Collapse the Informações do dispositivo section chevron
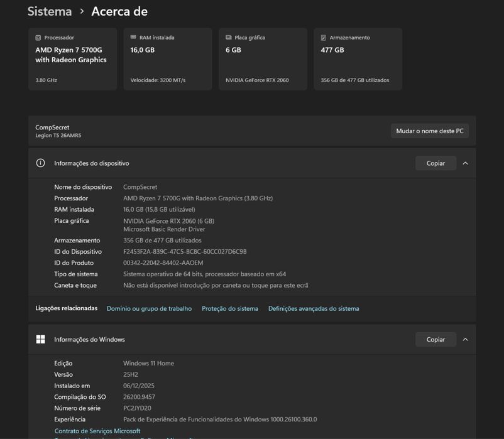Image resolution: width=504 pixels, height=439 pixels. (465, 163)
